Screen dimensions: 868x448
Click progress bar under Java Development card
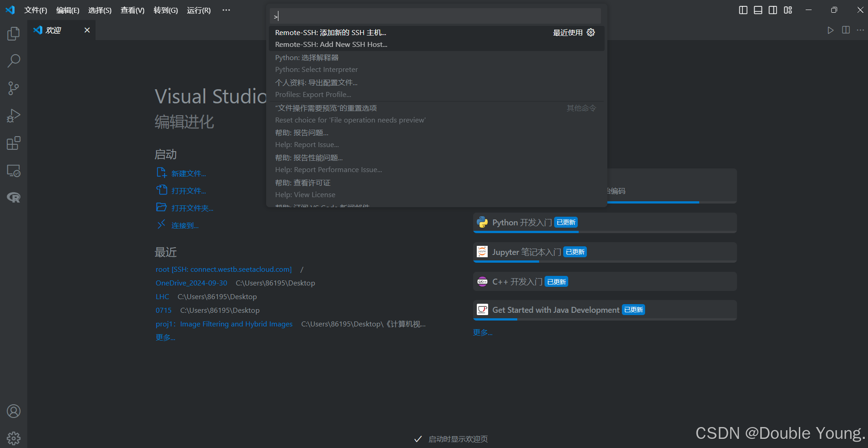tap(605, 320)
